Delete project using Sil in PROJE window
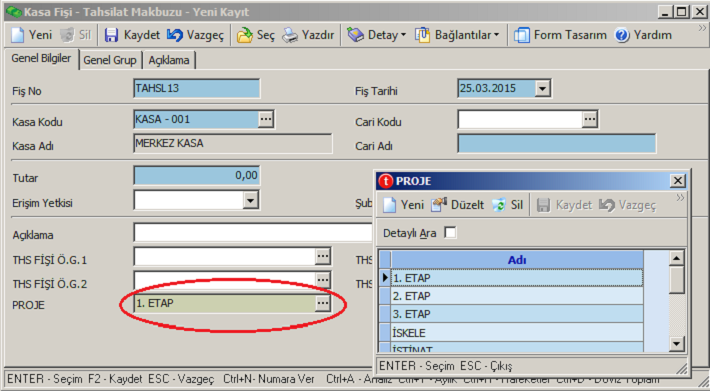This screenshot has height=392, width=712. tap(499, 205)
